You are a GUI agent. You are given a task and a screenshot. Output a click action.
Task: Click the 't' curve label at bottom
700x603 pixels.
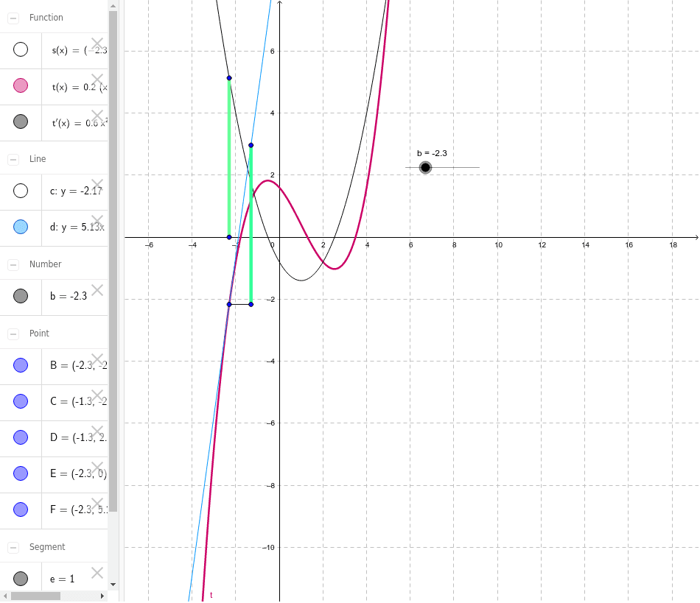tap(211, 595)
